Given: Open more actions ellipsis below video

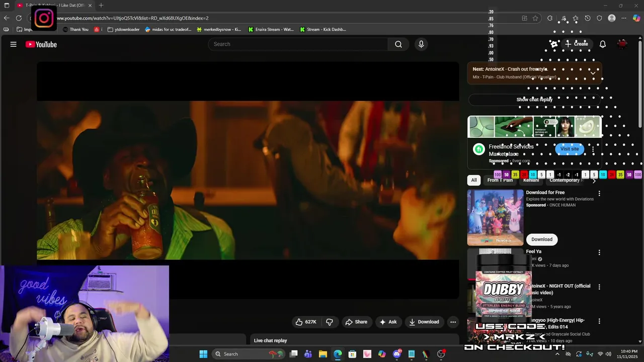Looking at the screenshot, I should point(453,322).
